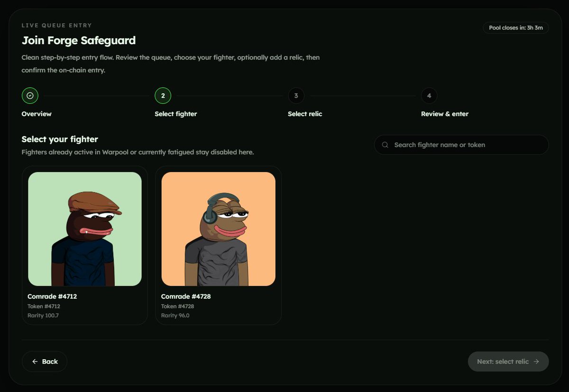The width and height of the screenshot is (569, 392).
Task: Click Token #4712 text
Action: point(44,307)
